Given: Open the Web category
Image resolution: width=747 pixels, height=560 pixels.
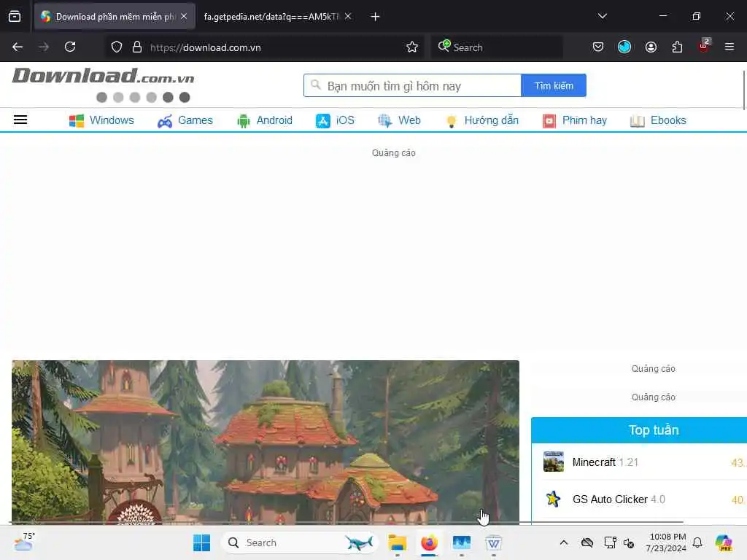Looking at the screenshot, I should (399, 120).
